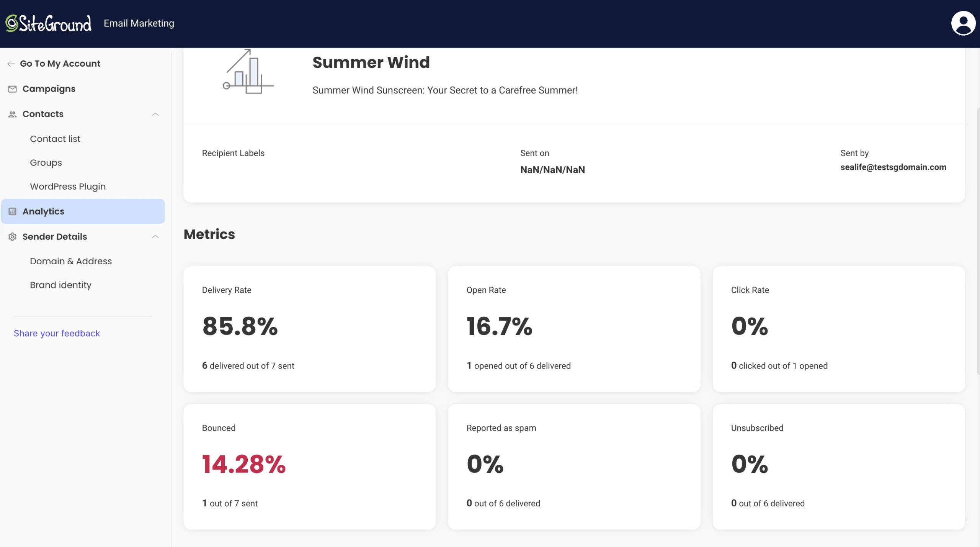Click the Campaigns envelope icon
The image size is (980, 547).
click(12, 89)
